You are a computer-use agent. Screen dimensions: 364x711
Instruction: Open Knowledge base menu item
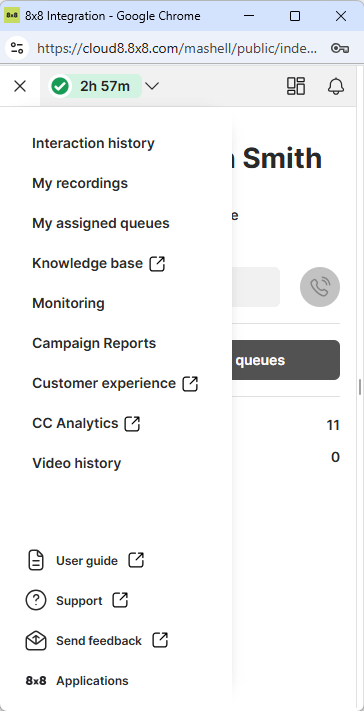[87, 263]
